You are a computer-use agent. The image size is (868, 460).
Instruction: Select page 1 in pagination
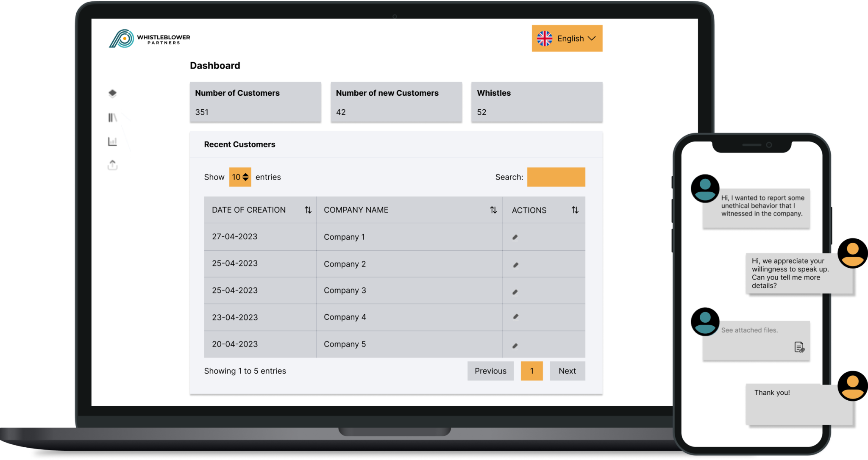point(531,371)
